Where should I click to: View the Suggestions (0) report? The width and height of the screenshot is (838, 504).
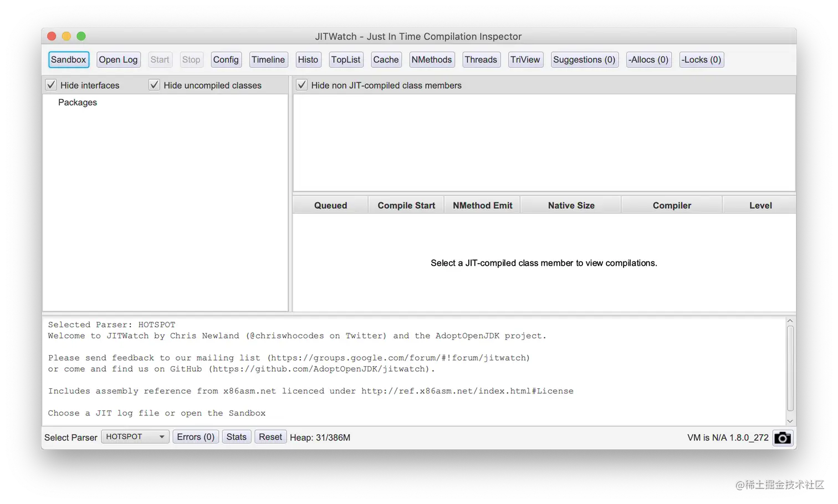coord(584,60)
